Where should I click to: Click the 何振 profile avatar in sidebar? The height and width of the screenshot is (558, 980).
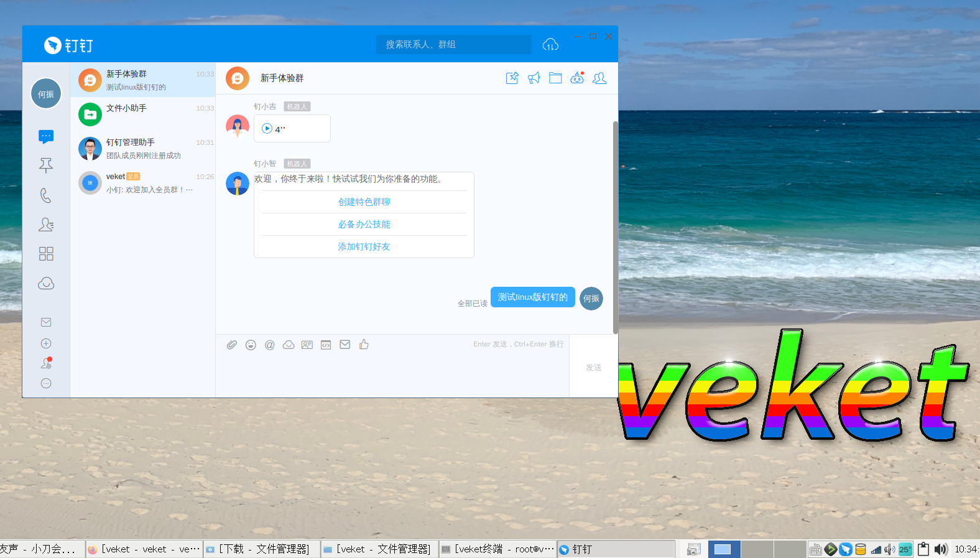coord(46,94)
